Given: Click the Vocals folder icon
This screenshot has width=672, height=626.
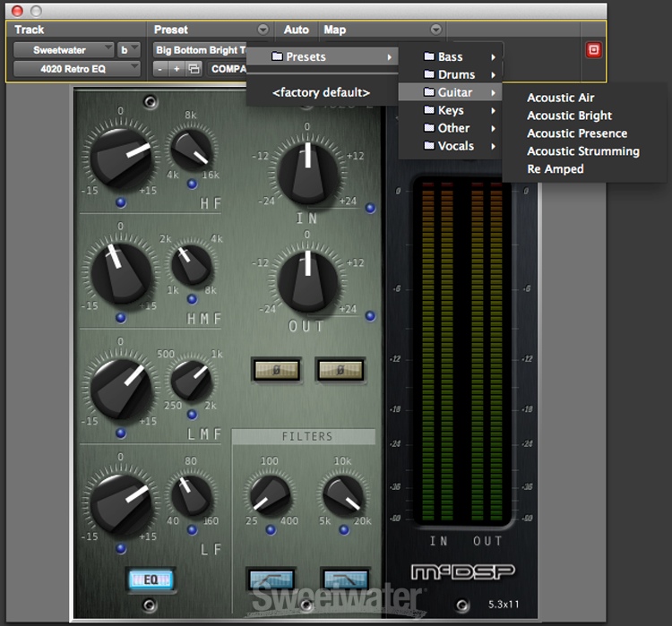Looking at the screenshot, I should [x=429, y=146].
